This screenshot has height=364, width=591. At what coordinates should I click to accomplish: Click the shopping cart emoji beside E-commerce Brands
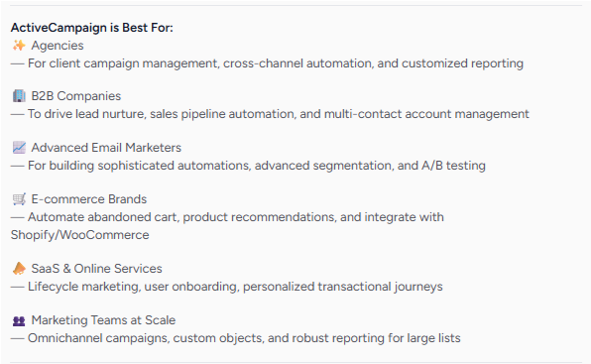tap(19, 199)
